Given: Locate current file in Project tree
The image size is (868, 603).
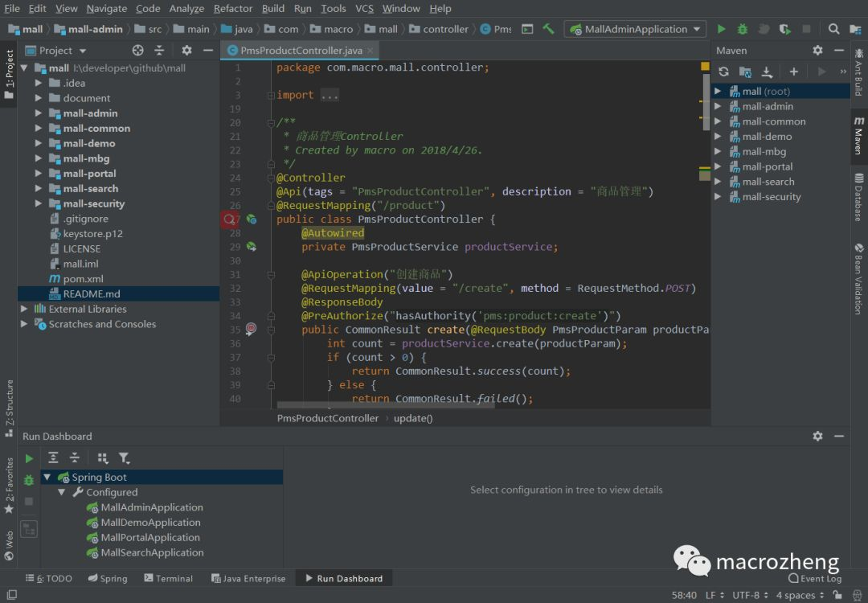Looking at the screenshot, I should click(138, 51).
